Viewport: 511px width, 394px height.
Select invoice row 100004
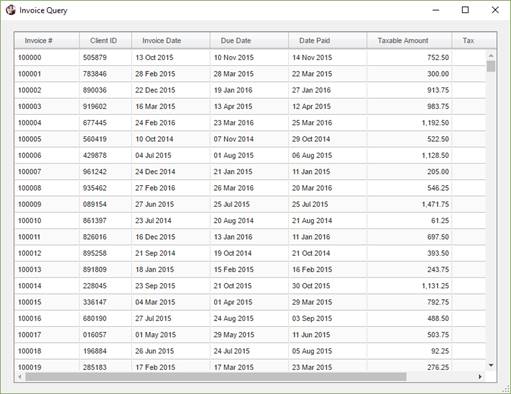coord(250,123)
